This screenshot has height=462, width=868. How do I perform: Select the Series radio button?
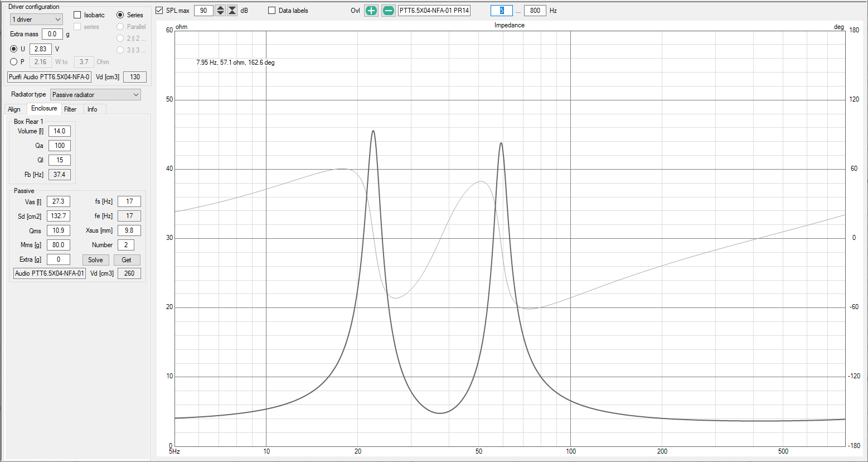click(120, 15)
